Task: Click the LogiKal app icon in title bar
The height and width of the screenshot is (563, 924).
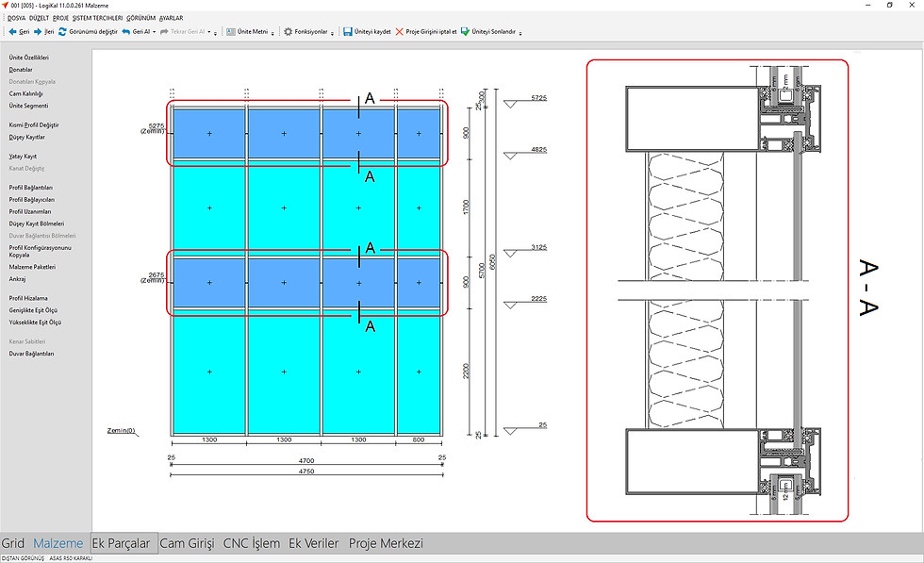Action: pyautogui.click(x=6, y=6)
